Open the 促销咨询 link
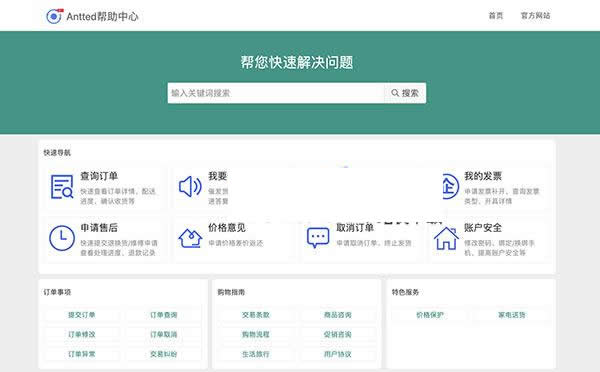600x372 pixels. pyautogui.click(x=338, y=334)
